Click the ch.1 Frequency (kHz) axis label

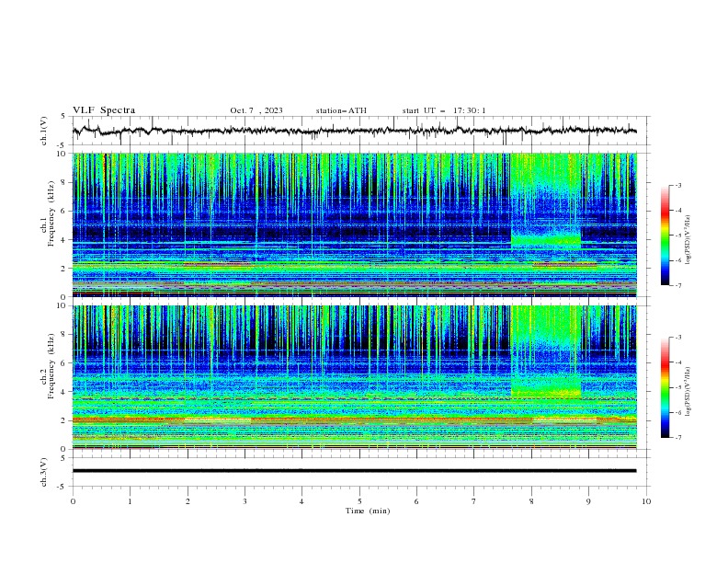click(48, 212)
